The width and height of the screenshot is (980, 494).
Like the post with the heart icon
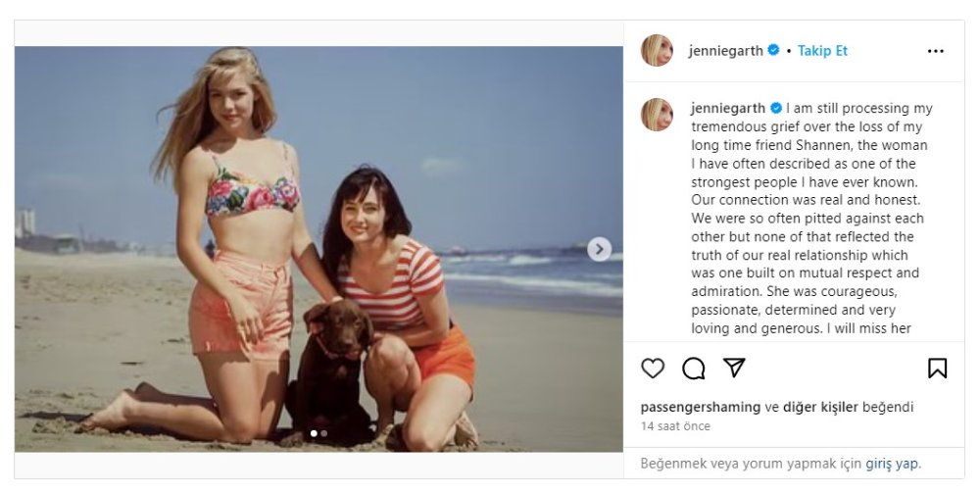point(653,369)
